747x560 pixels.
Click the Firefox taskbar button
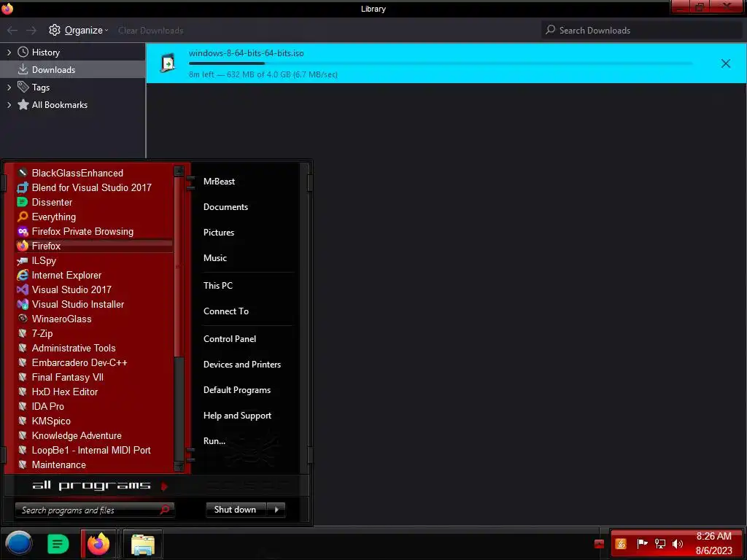(98, 544)
